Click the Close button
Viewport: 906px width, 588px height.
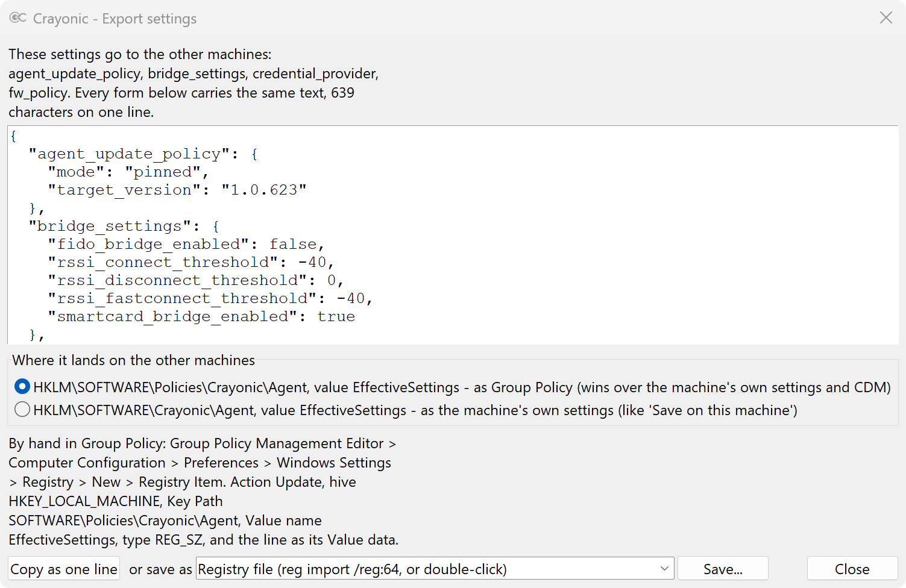pos(852,569)
